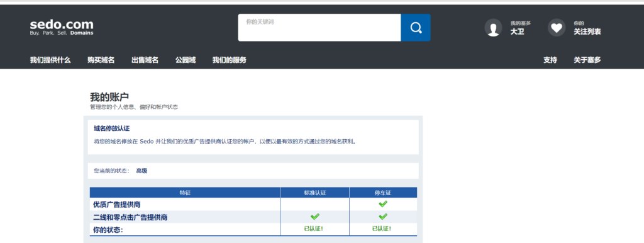Select the 优质广告提供商 row label
This screenshot has height=243, width=644.
pyautogui.click(x=116, y=205)
